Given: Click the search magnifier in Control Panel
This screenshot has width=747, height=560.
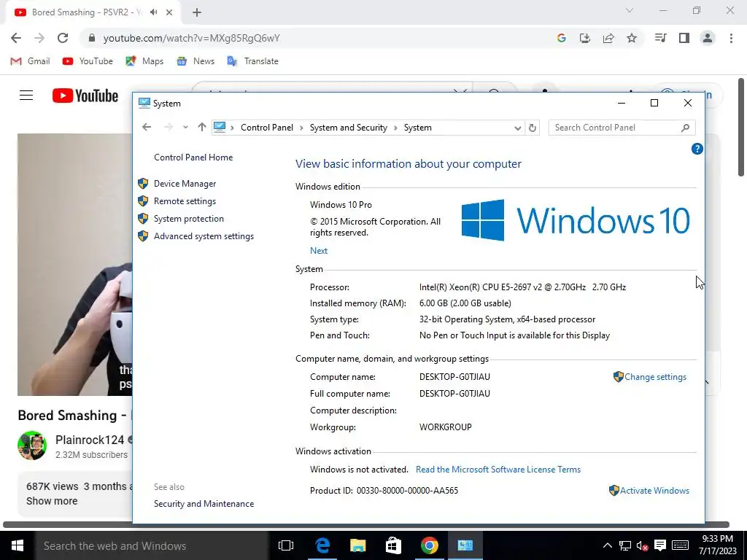Looking at the screenshot, I should coord(685,128).
